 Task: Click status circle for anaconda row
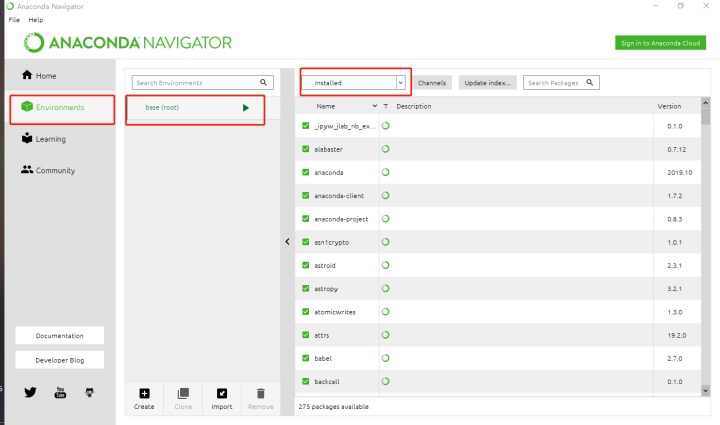[386, 172]
